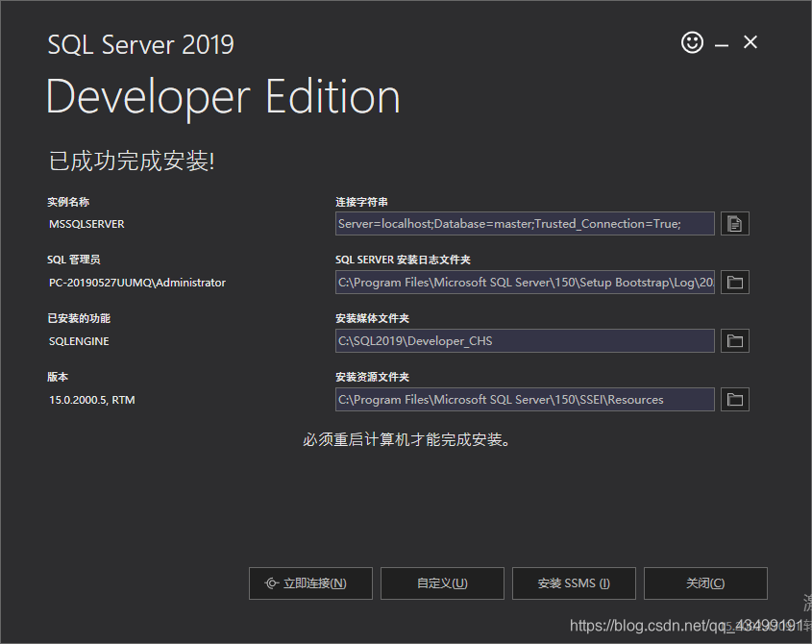Click the SQL Server 2019 title text
Viewport: 812px width, 644px height.
pyautogui.click(x=141, y=44)
